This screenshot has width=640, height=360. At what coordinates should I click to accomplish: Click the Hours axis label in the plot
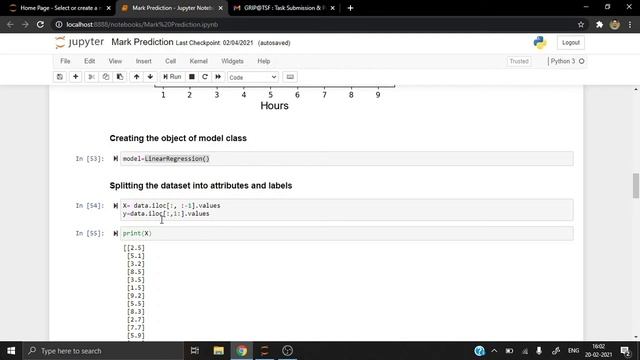pyautogui.click(x=274, y=106)
